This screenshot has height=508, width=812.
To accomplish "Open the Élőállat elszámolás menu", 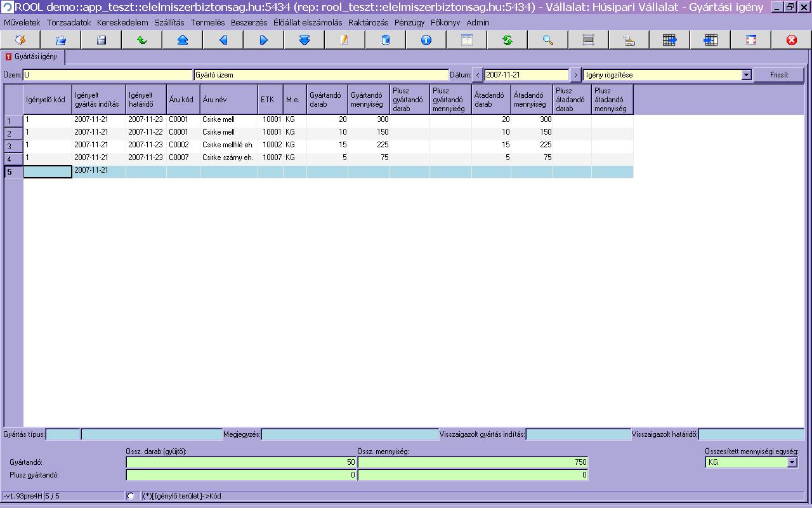I will coord(308,22).
